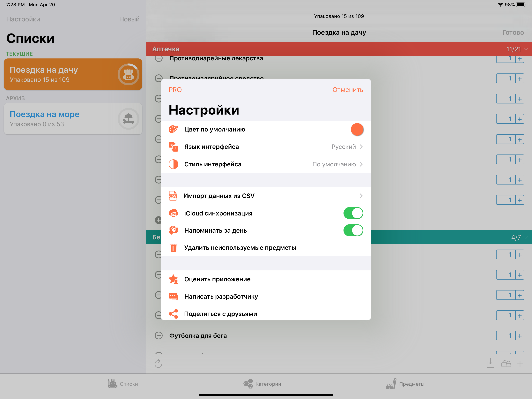Screen dimensions: 532x399
Task: Pick the default orange color swatch
Action: [357, 130]
